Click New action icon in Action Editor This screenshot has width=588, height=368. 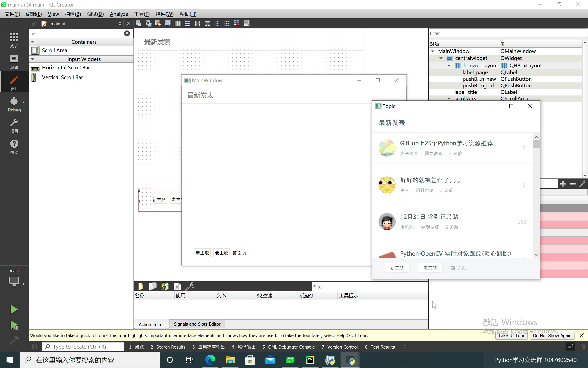click(x=140, y=286)
